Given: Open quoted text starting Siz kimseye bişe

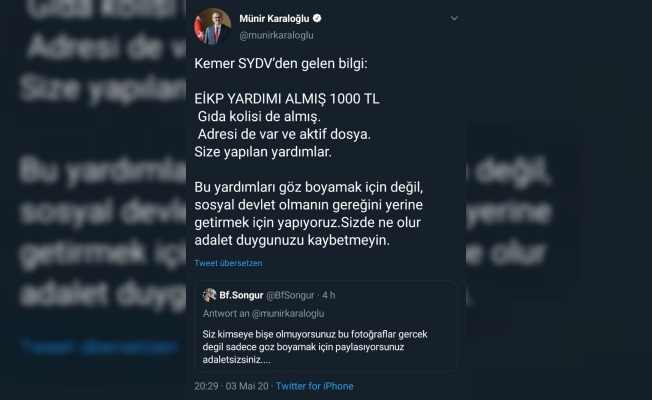Looking at the screenshot, I should pos(315,347).
